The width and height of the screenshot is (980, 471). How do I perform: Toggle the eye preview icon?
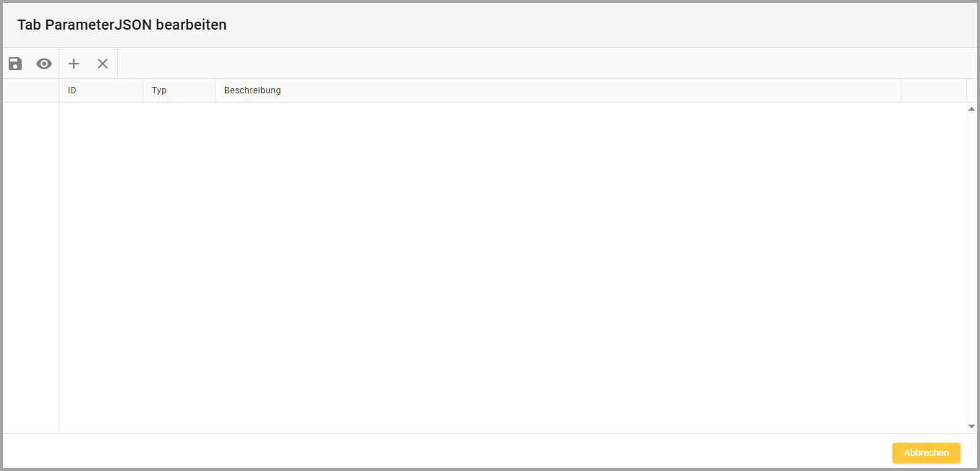click(x=44, y=64)
